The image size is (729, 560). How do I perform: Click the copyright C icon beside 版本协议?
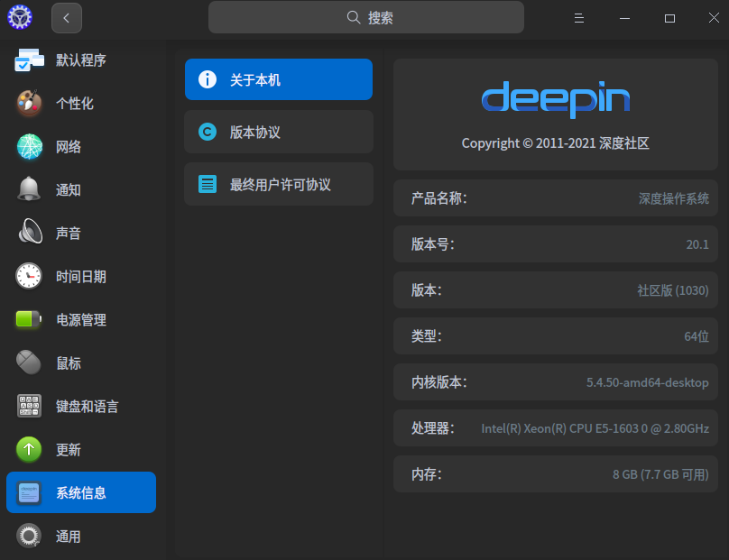(208, 132)
